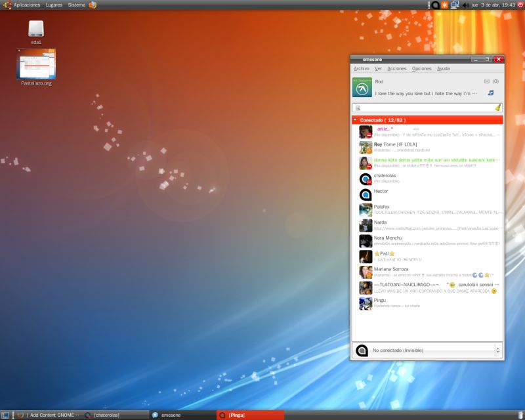The image size is (525, 420).
Task: Select contact Palafox
Action: tap(427, 209)
